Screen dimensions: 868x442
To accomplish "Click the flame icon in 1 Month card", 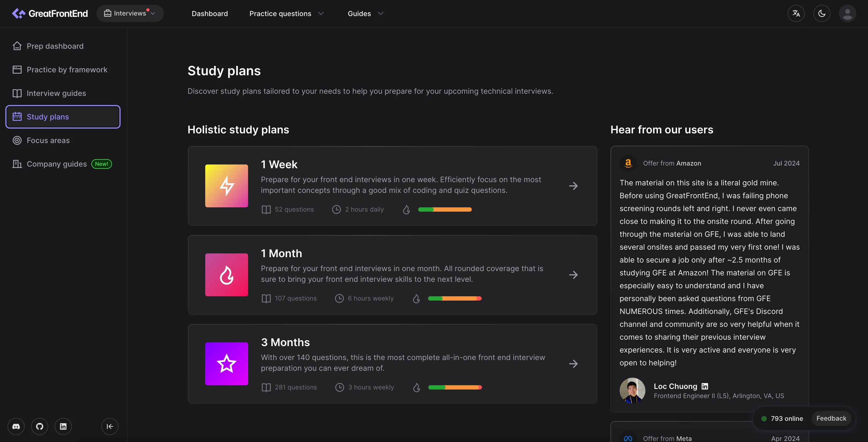I will click(417, 298).
